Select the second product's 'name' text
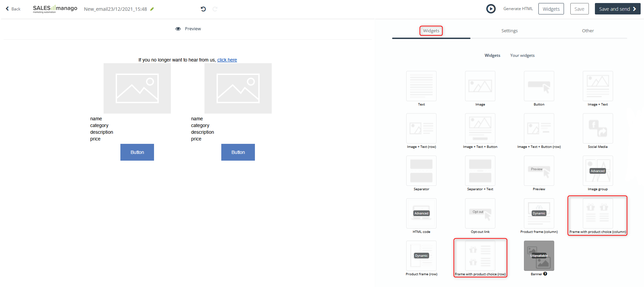This screenshot has width=644, height=287. tap(197, 119)
